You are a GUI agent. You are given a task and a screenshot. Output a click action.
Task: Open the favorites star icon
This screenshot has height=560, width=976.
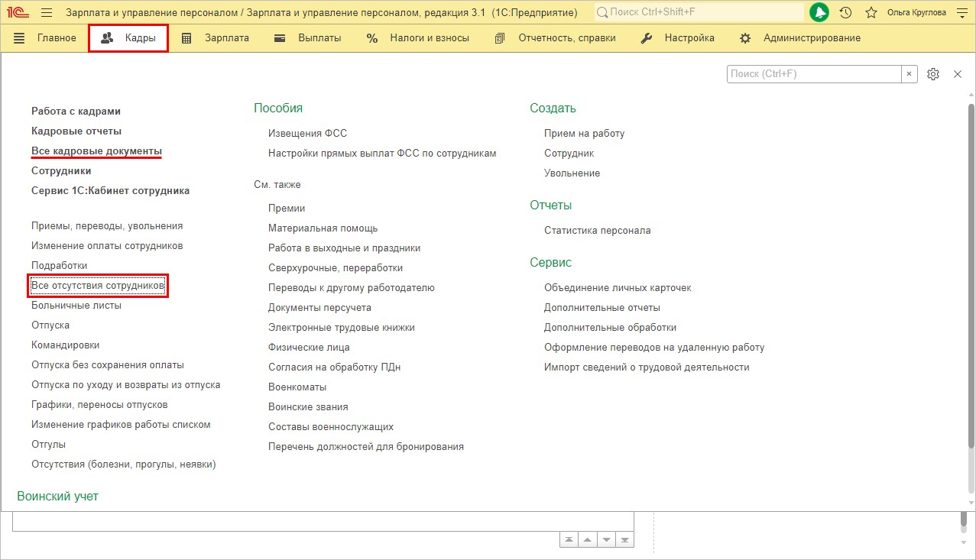coord(871,13)
